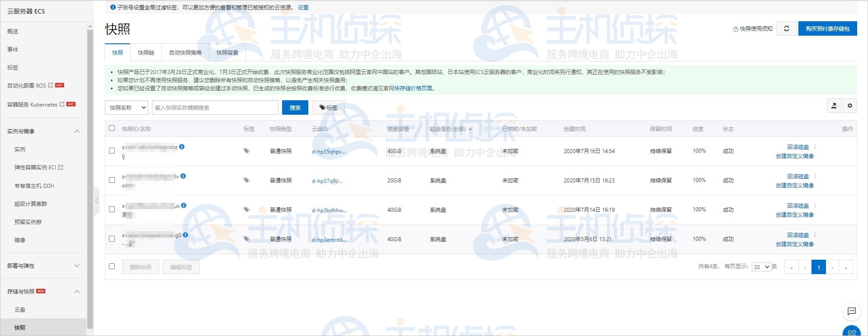
Task: Click the 标签 filter button
Action: 328,107
